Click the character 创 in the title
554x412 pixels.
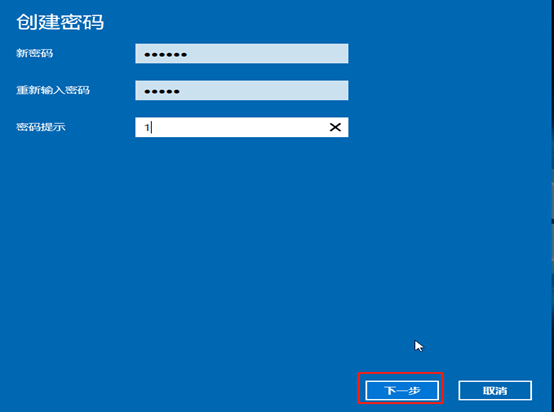pyautogui.click(x=27, y=22)
